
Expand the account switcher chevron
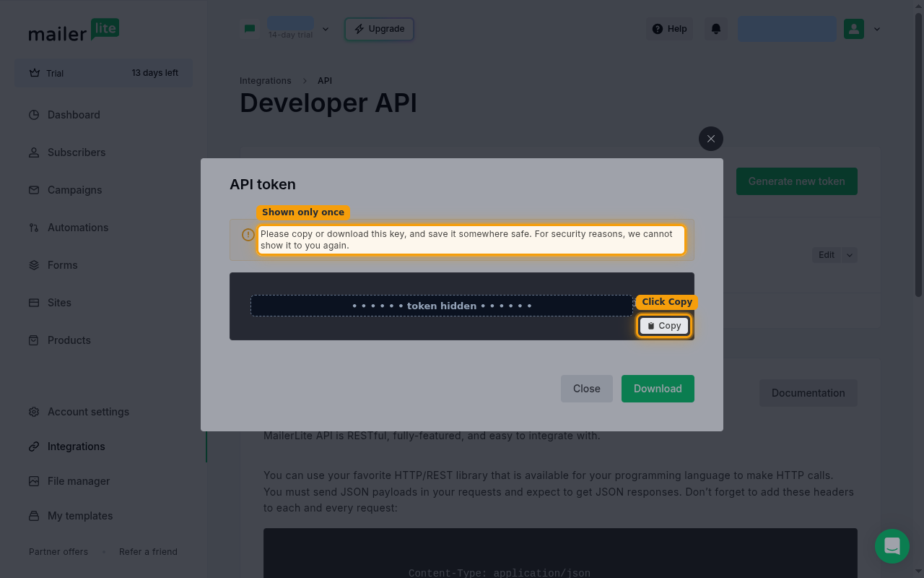click(x=326, y=29)
